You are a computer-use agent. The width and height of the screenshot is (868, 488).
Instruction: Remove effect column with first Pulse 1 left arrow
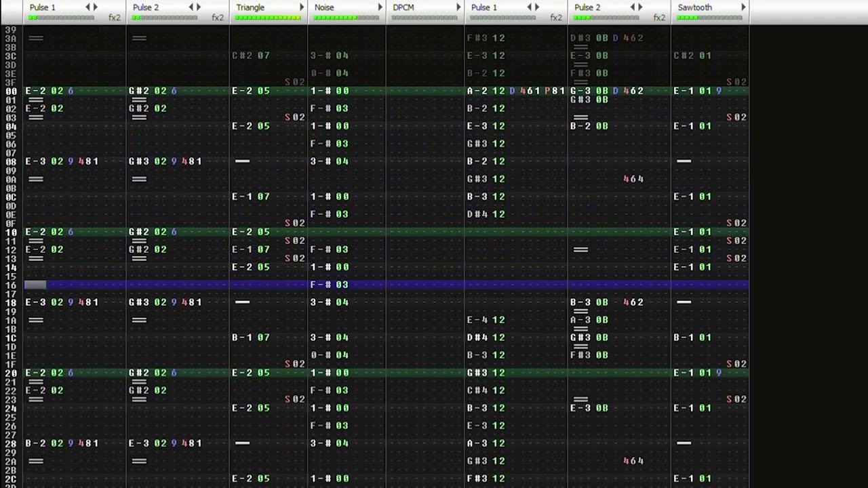(87, 7)
